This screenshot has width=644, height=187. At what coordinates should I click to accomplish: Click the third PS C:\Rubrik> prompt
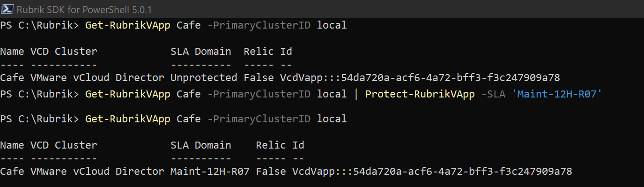pyautogui.click(x=40, y=119)
